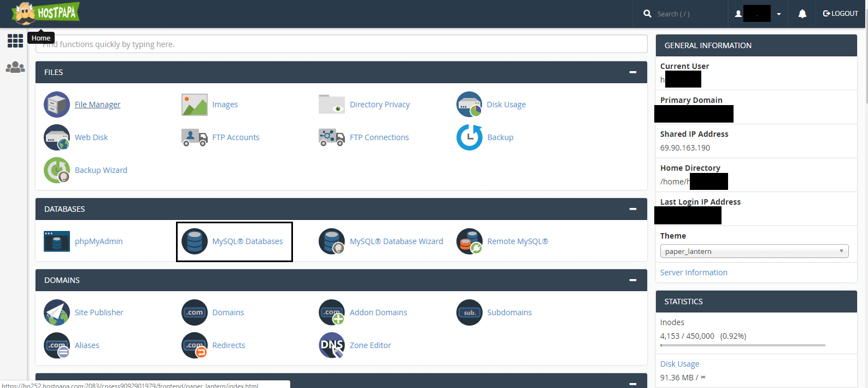
Task: Collapse the Files section
Action: [633, 72]
